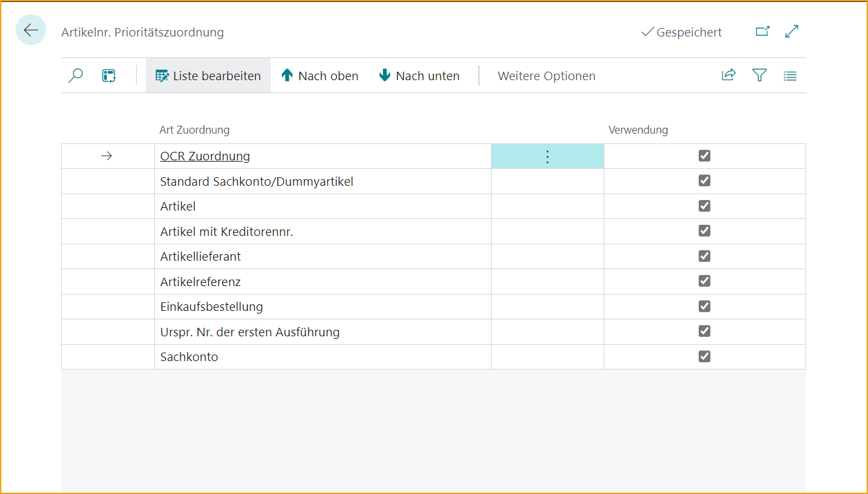Click the back arrow button

coord(31,30)
